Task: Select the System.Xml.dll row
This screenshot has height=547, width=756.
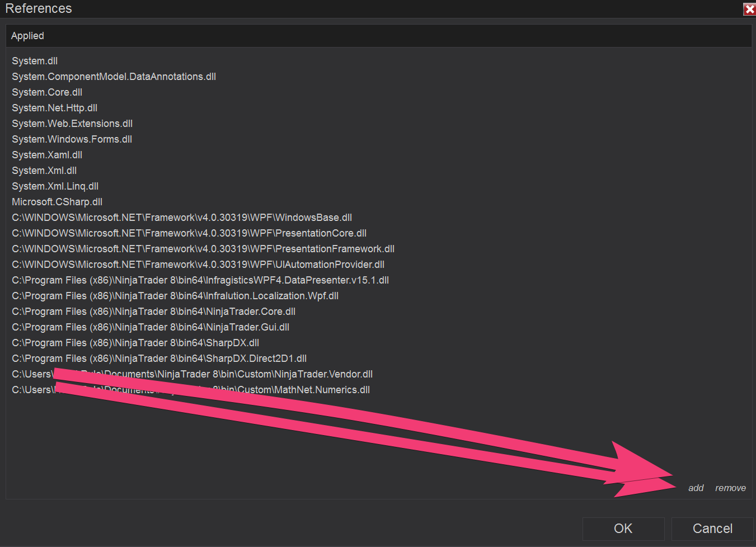Action: (x=44, y=171)
